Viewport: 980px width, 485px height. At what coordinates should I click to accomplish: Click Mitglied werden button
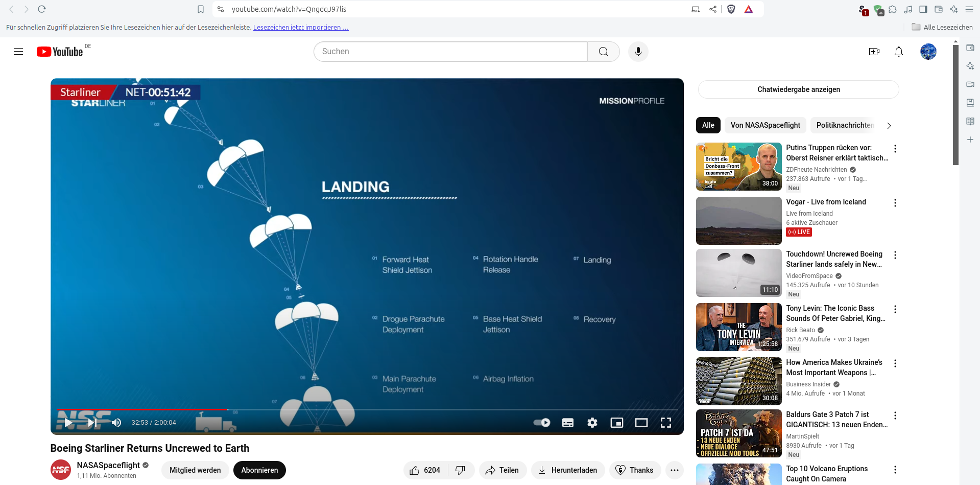195,470
